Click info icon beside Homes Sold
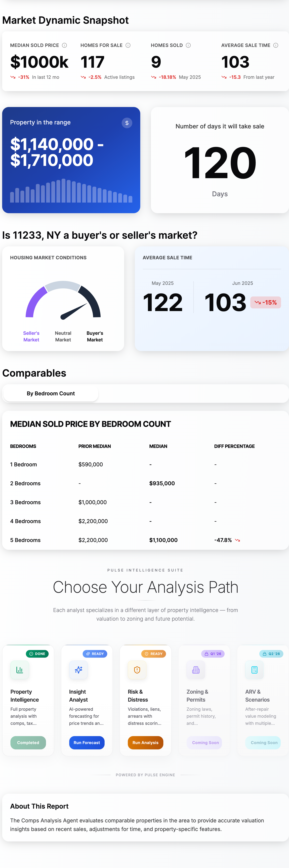Viewport: 289px width, 868px height. tap(189, 45)
